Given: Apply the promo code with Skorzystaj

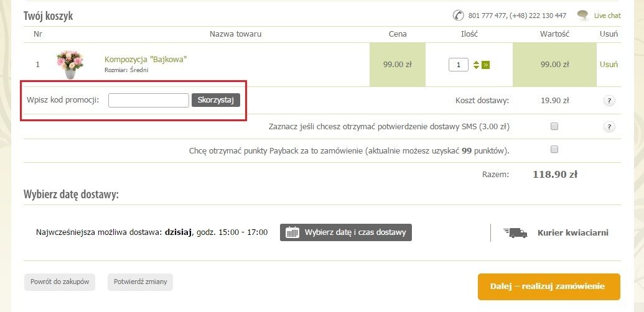Looking at the screenshot, I should click(x=216, y=100).
